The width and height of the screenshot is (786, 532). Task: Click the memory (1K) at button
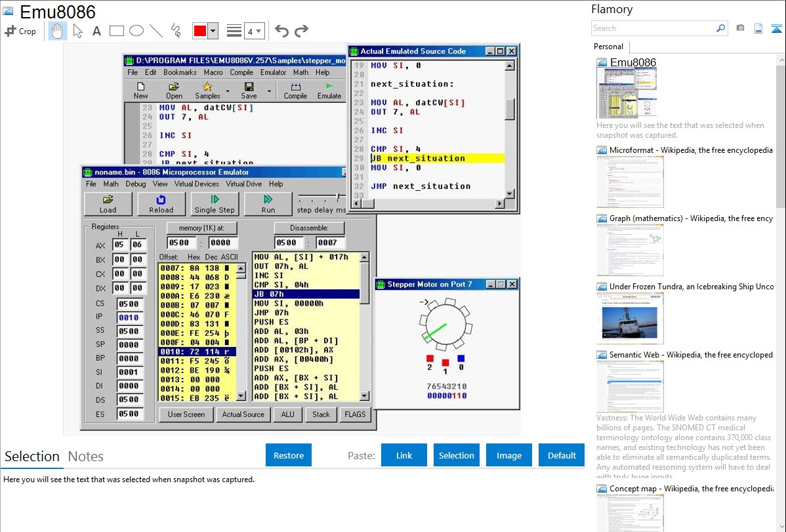coord(201,228)
